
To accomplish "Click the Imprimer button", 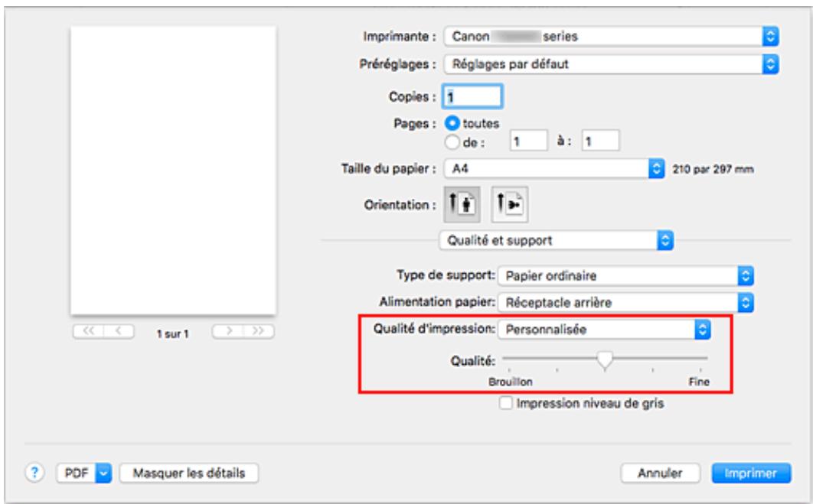I will pos(751,473).
